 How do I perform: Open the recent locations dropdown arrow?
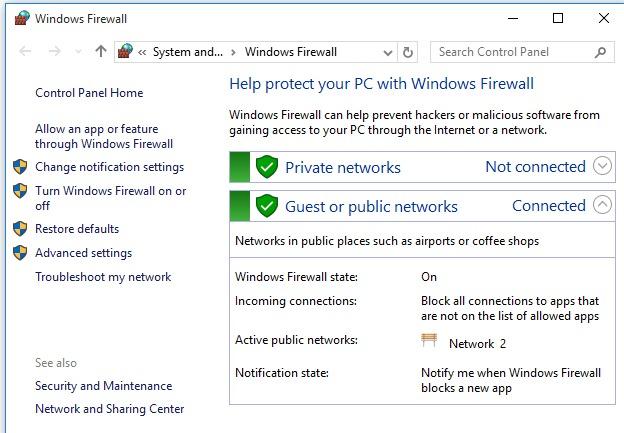tap(78, 51)
